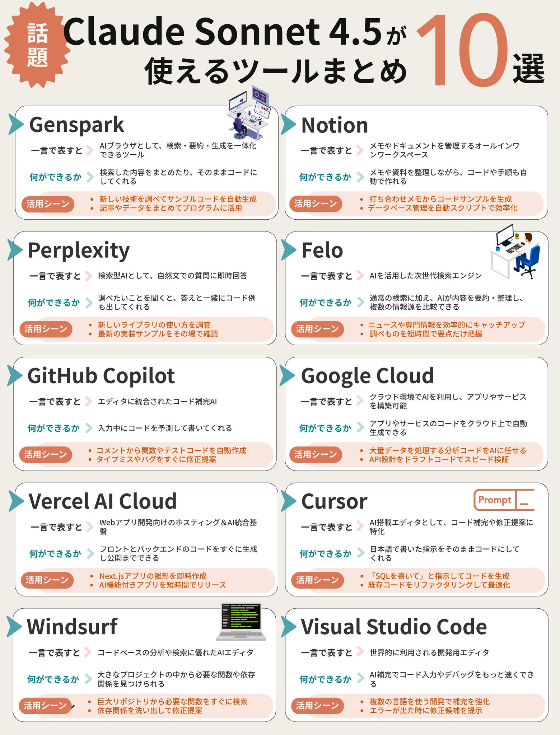Image resolution: width=560 pixels, height=735 pixels.
Task: Click the 活用シーン pill in the Notion card
Action: coord(316,204)
